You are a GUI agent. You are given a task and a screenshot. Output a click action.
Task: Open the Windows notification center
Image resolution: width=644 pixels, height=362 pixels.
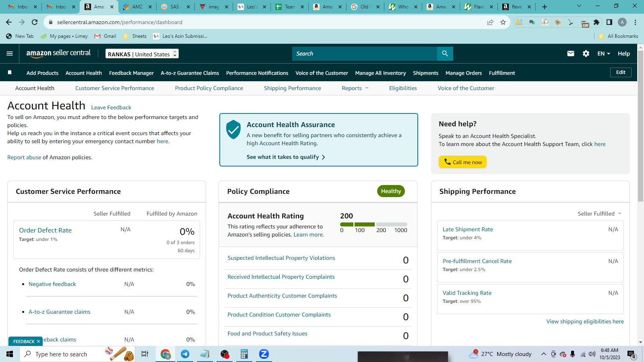pos(632,354)
